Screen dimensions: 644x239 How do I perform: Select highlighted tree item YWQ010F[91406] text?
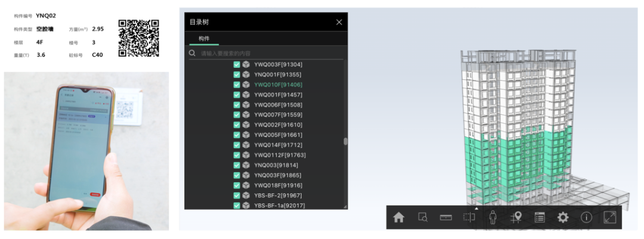278,85
